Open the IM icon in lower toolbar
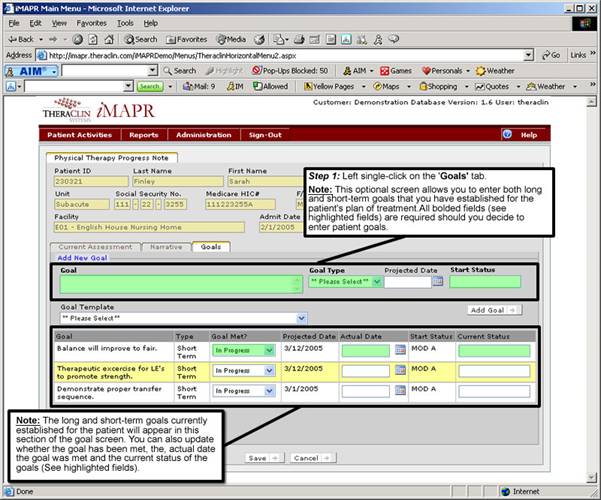Image resolution: width=601 pixels, height=500 pixels. (235, 87)
